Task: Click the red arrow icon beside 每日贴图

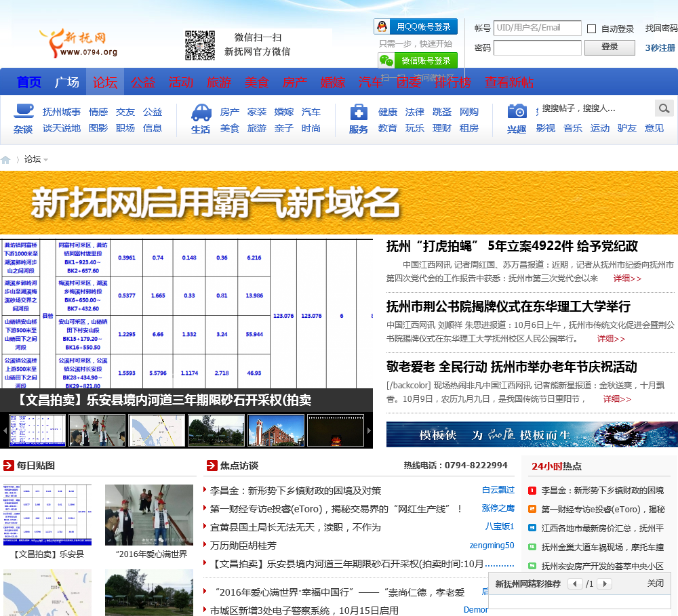Action: pos(9,466)
